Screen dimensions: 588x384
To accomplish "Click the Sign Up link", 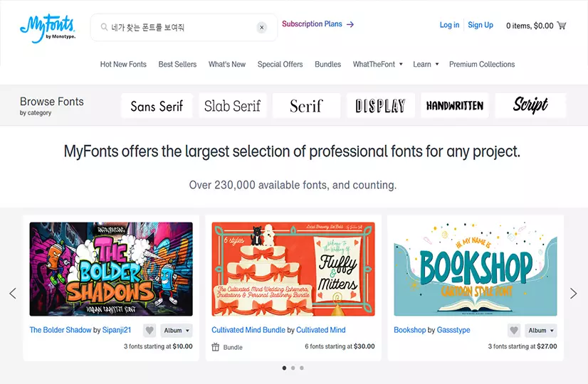I will pos(481,25).
